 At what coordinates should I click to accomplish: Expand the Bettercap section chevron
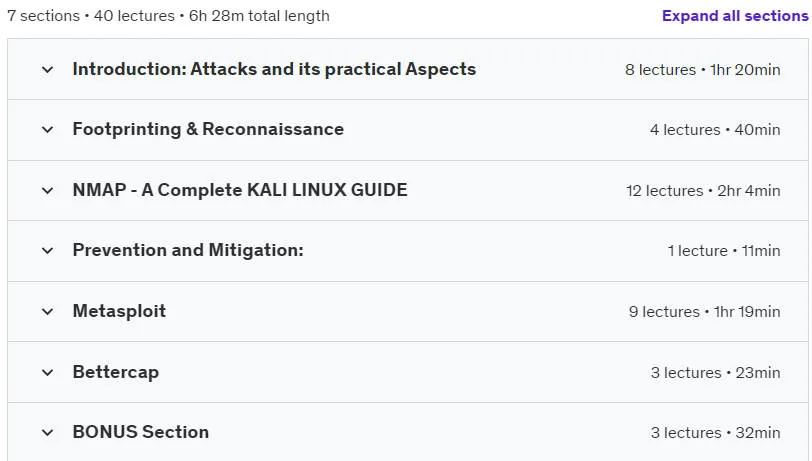click(47, 372)
